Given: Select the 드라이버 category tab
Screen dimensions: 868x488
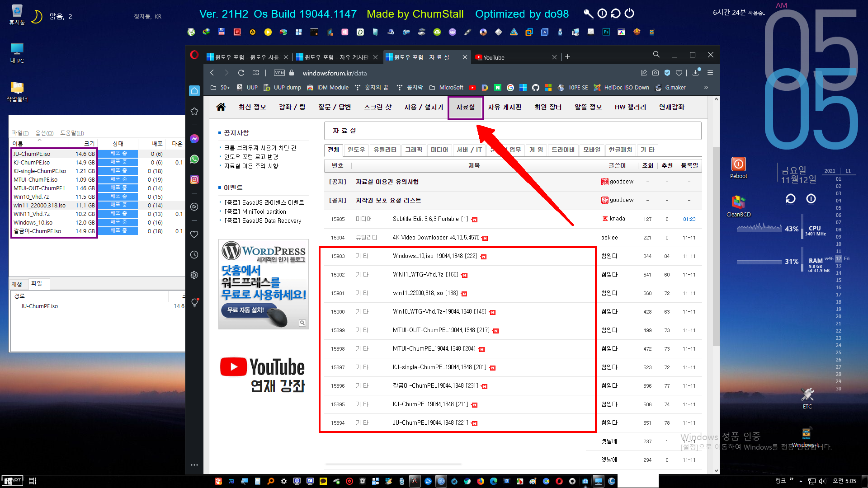Looking at the screenshot, I should click(563, 150).
